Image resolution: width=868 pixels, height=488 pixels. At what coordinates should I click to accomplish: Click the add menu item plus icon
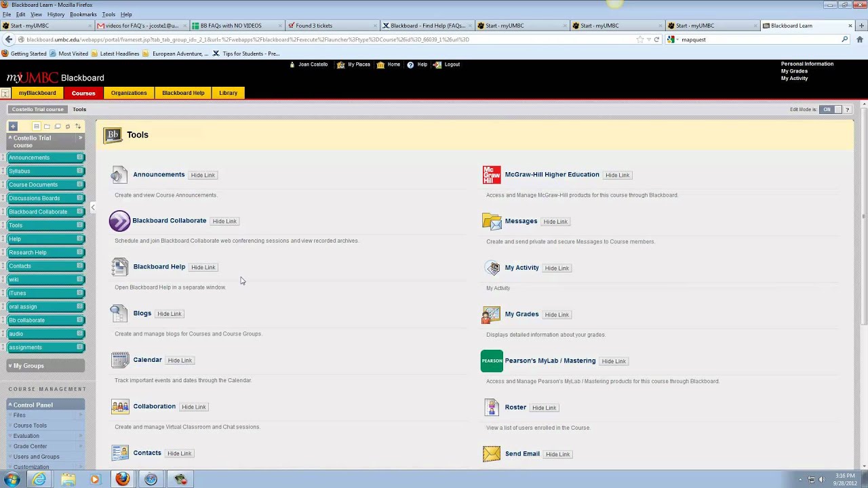coord(13,126)
